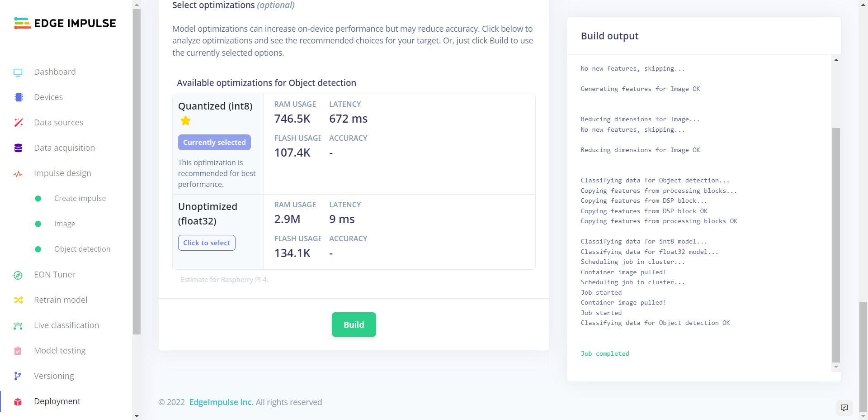Open Create impulse sub-item
This screenshot has height=420, width=868.
pos(80,199)
